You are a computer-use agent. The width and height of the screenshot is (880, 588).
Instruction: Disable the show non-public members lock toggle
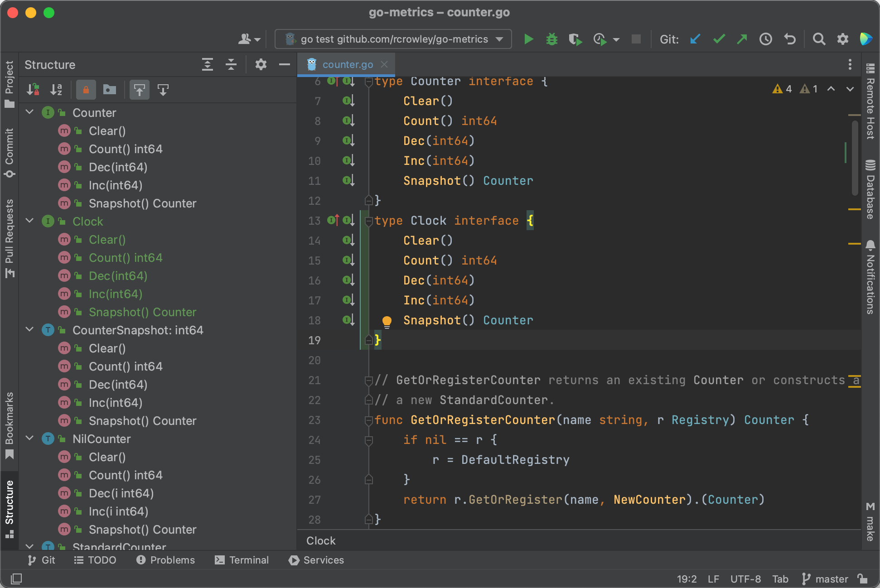pyautogui.click(x=86, y=90)
